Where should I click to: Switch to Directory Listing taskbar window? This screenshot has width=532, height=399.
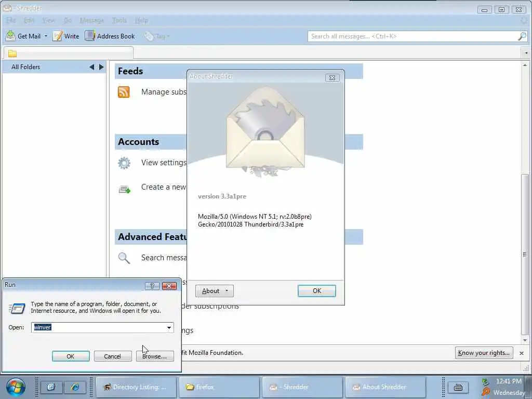(x=136, y=387)
